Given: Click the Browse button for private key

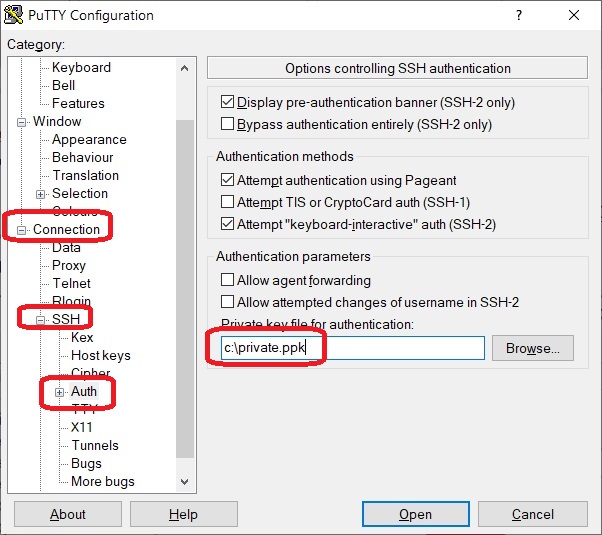Looking at the screenshot, I should (533, 348).
